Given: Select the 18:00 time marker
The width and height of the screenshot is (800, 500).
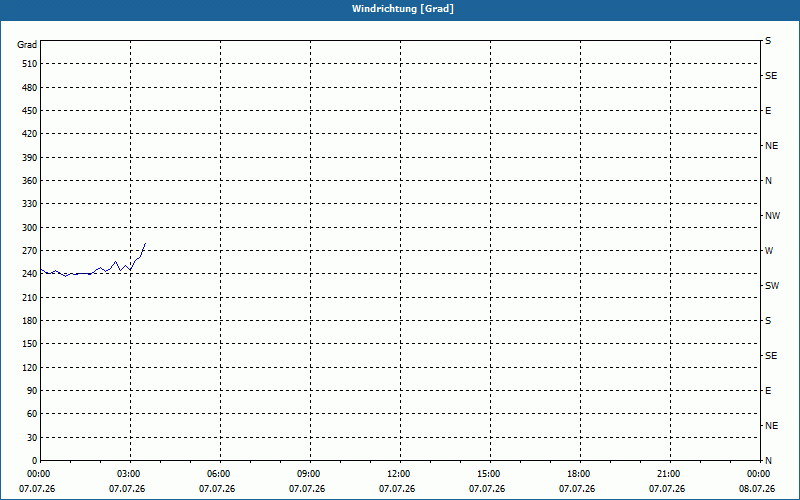Looking at the screenshot, I should click(578, 474).
